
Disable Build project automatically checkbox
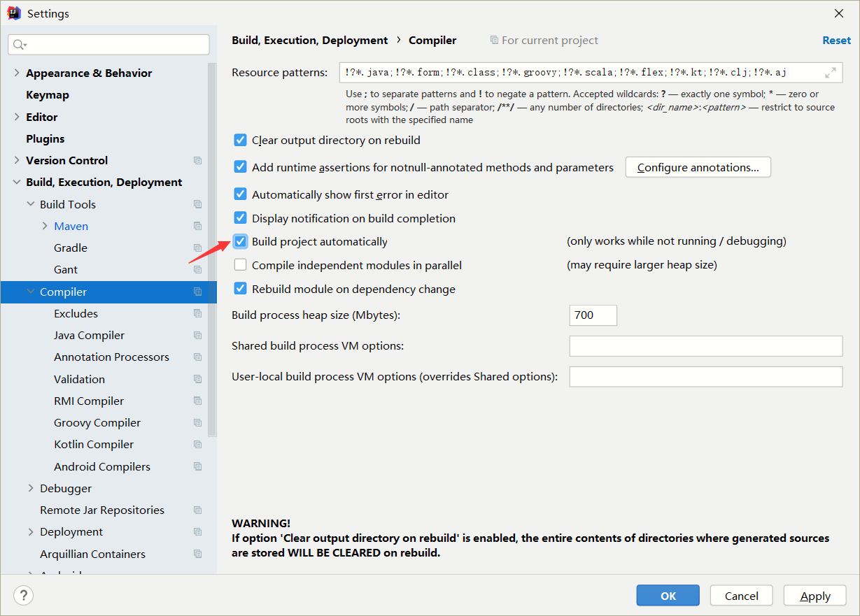pos(241,241)
